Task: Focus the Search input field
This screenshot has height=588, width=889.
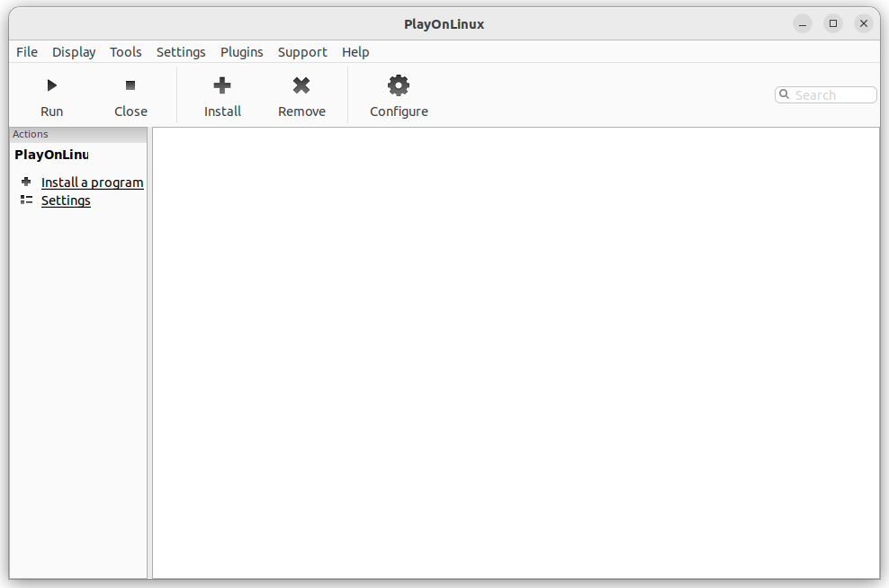Action: pos(825,94)
